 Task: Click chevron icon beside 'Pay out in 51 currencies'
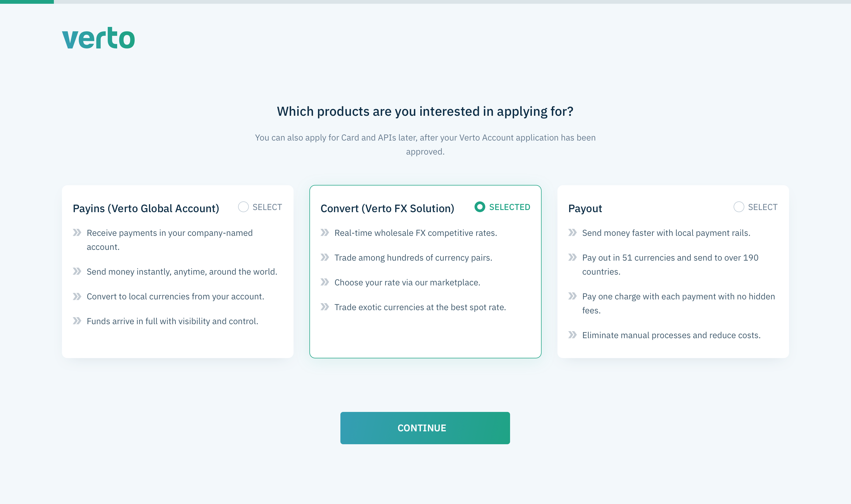[x=573, y=257]
